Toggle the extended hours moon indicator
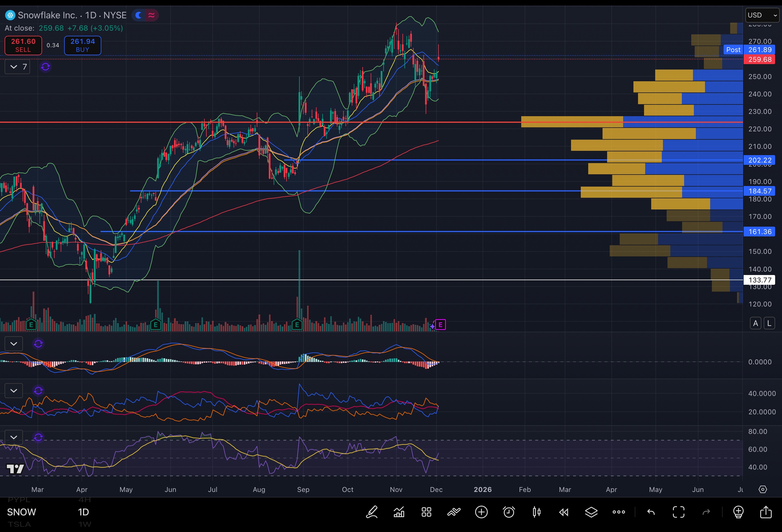Image resolution: width=782 pixels, height=532 pixels. (138, 15)
